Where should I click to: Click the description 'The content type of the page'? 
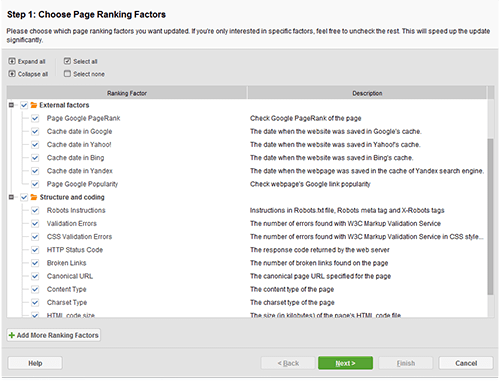pos(292,289)
